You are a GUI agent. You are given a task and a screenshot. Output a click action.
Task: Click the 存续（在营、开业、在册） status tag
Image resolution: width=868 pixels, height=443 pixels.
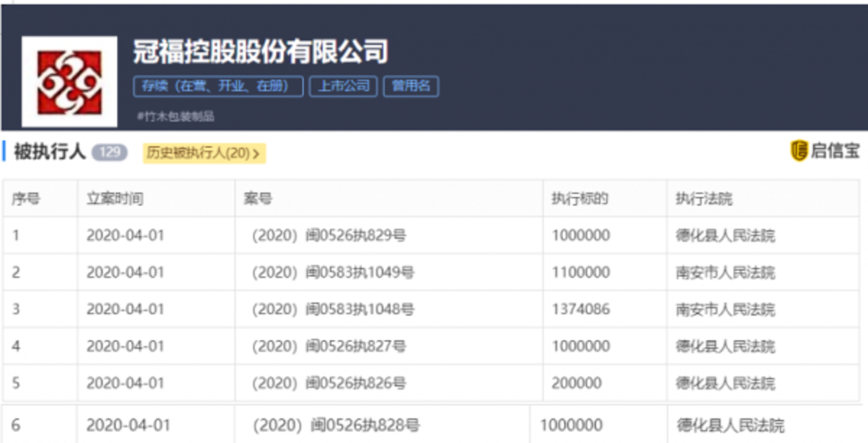pos(218,86)
